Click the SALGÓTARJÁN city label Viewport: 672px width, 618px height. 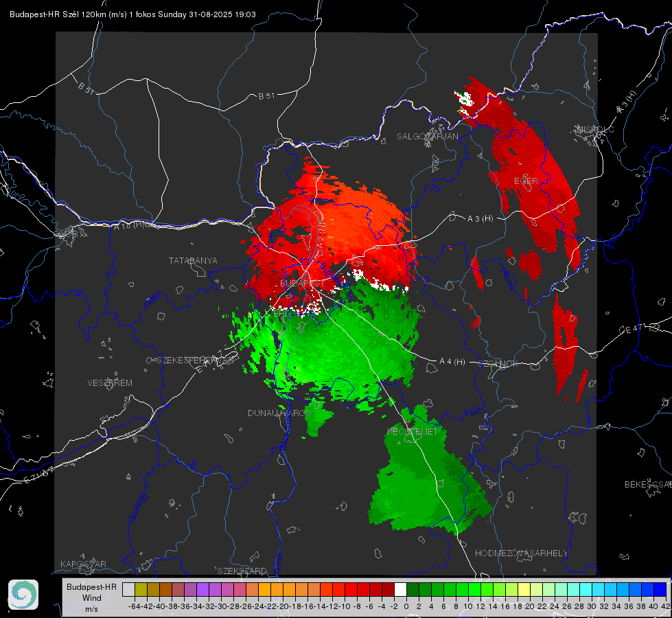pos(427,137)
